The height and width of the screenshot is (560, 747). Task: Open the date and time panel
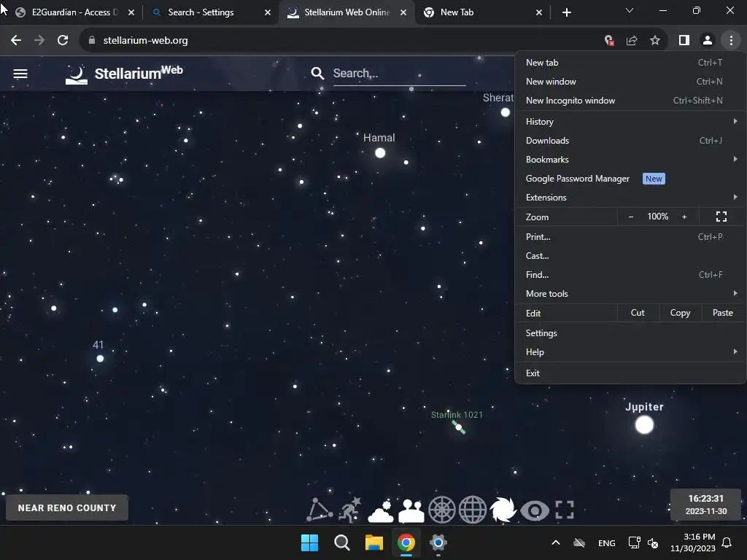(x=705, y=505)
